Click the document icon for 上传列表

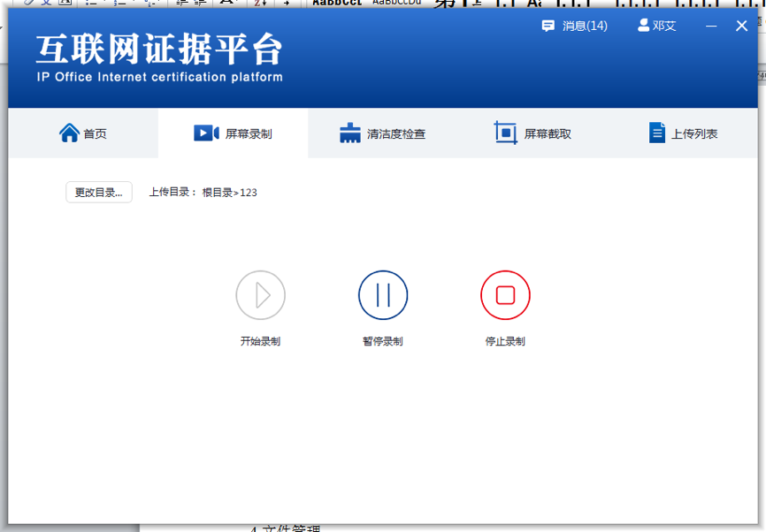656,133
